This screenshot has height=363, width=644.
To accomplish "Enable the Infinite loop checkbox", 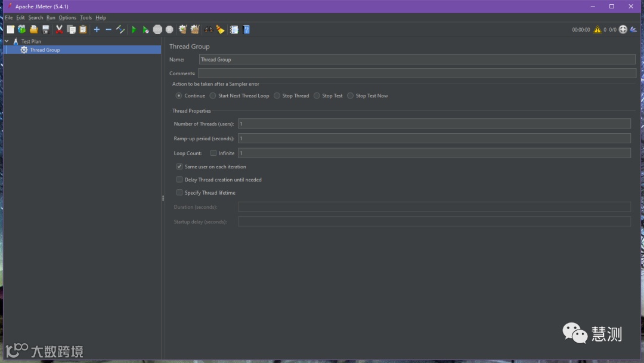I will tap(213, 153).
